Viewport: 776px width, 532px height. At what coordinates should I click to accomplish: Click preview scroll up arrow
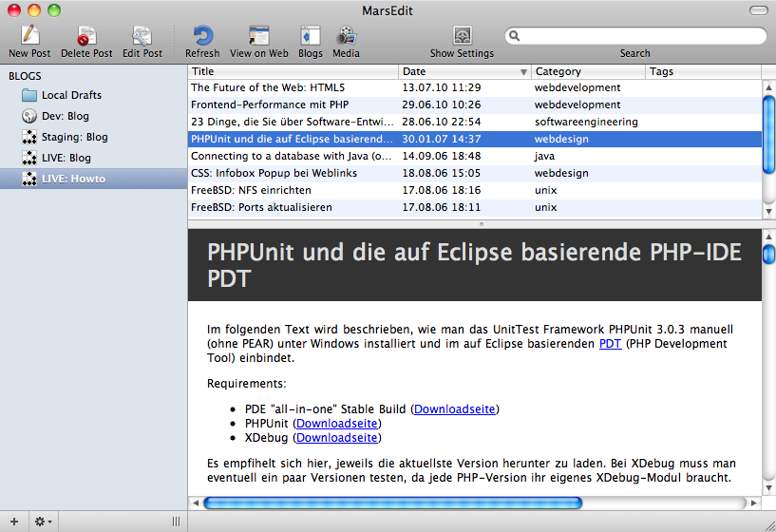click(768, 236)
